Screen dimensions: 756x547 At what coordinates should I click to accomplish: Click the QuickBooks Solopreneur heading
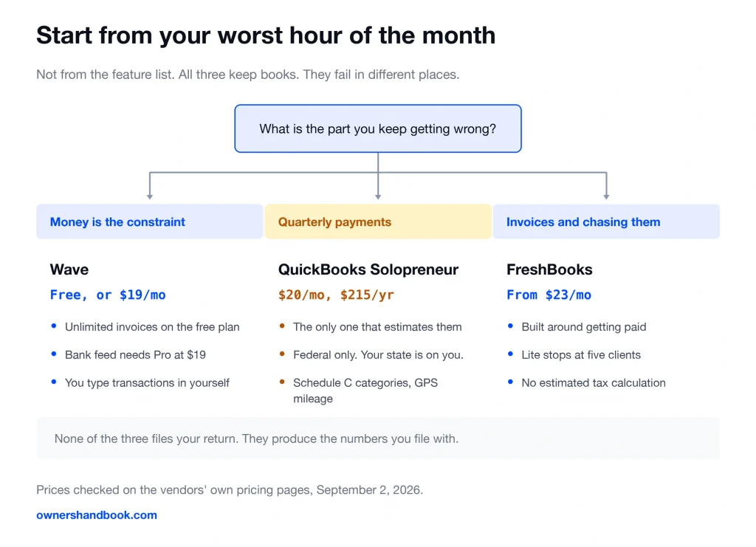[x=368, y=269]
